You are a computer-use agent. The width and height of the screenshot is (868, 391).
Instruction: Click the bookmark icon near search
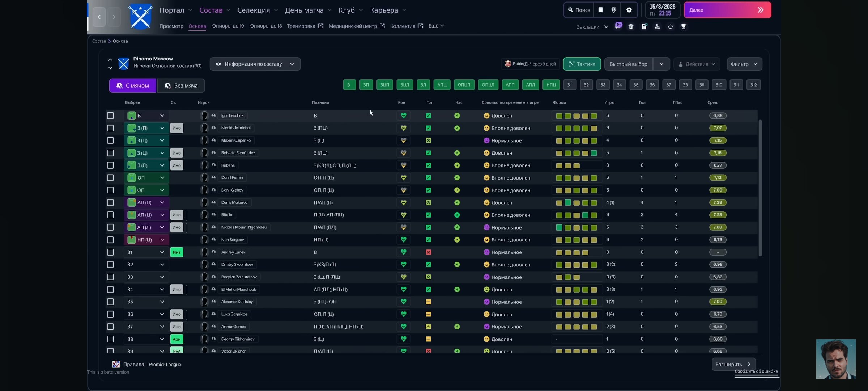pyautogui.click(x=600, y=10)
